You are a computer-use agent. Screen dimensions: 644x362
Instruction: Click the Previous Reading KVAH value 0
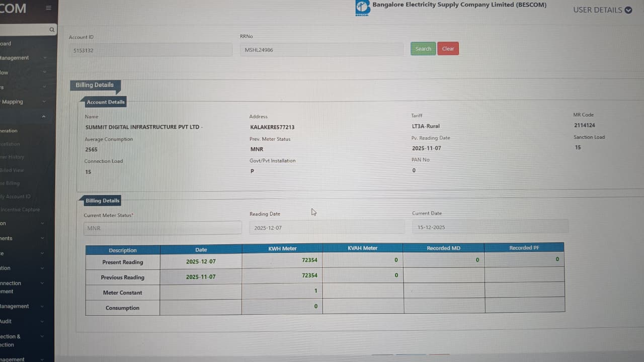396,275
